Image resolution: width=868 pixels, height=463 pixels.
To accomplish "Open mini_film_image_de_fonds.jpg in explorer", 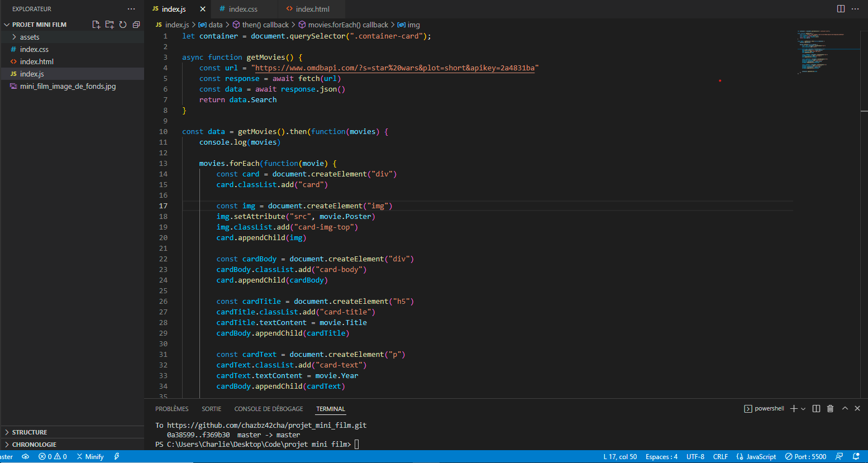I will coord(72,86).
